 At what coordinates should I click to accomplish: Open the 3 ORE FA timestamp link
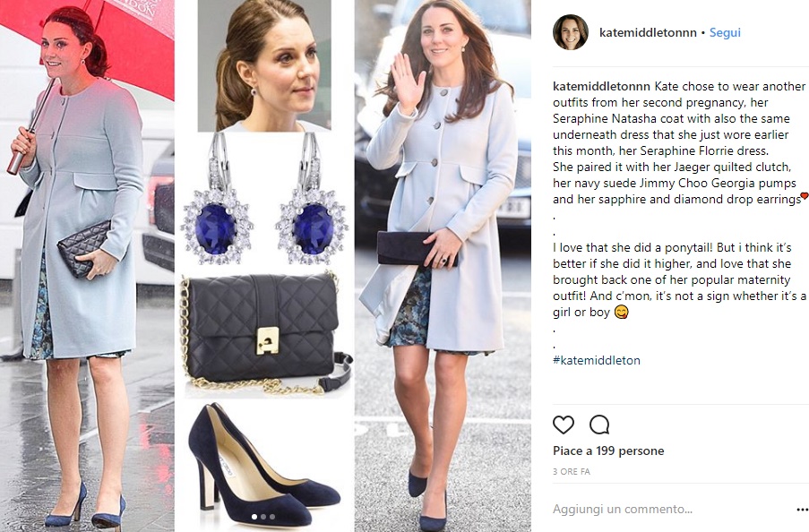coord(572,471)
